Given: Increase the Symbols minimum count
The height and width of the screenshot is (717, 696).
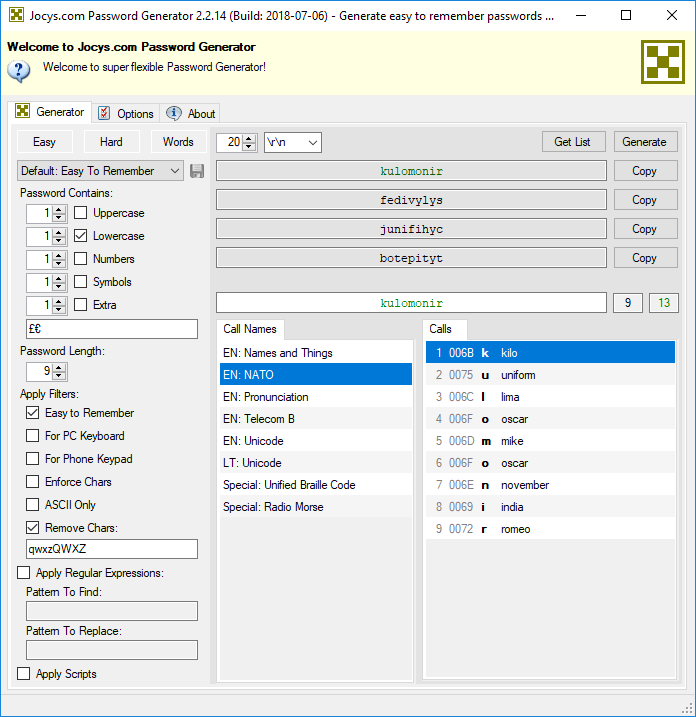Looking at the screenshot, I should (59, 278).
